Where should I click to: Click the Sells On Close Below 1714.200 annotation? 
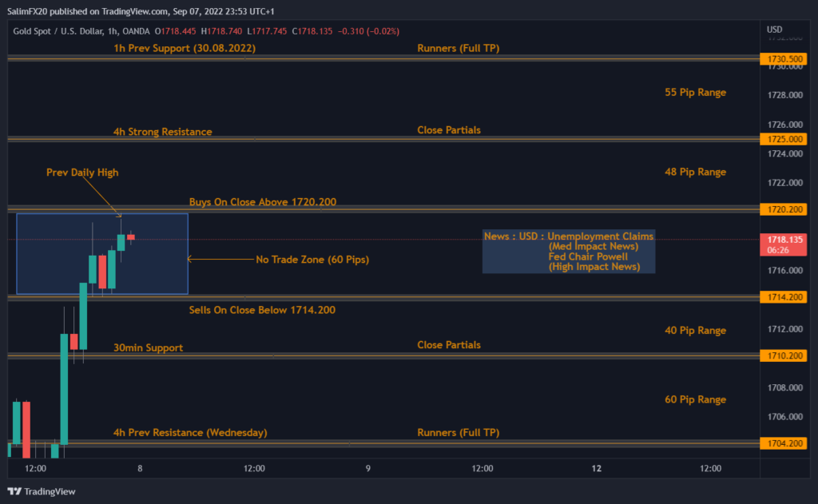tap(262, 310)
